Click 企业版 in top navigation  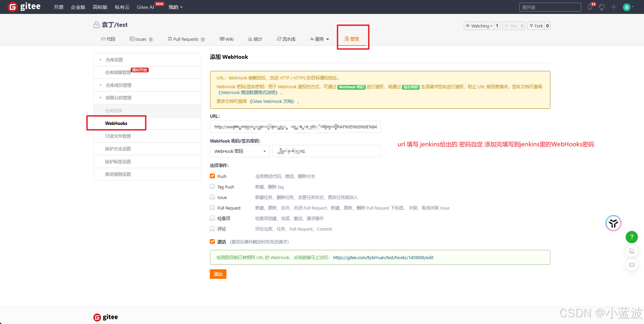click(x=78, y=7)
